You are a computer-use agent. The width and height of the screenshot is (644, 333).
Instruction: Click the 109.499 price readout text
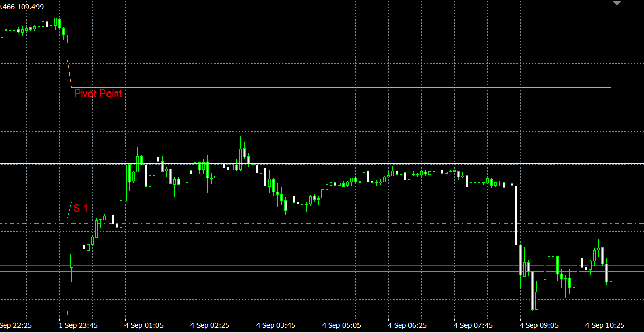point(31,7)
